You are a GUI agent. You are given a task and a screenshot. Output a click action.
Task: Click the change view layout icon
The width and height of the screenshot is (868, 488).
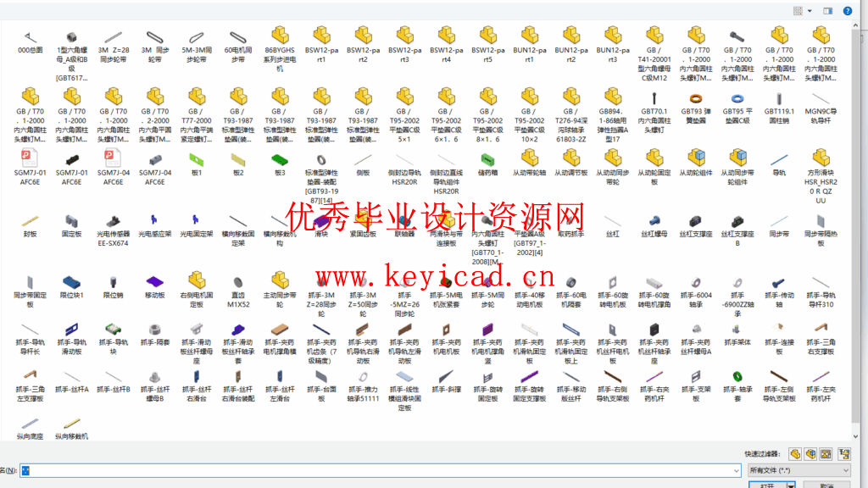[798, 10]
